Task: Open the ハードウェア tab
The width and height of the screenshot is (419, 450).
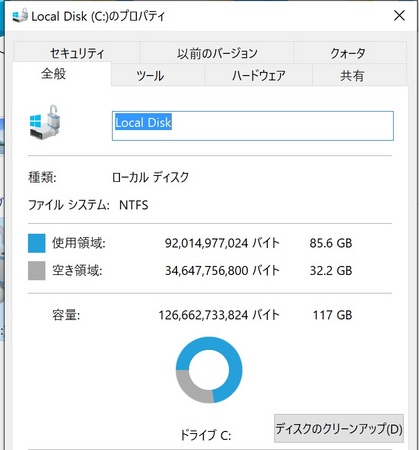Action: point(258,75)
